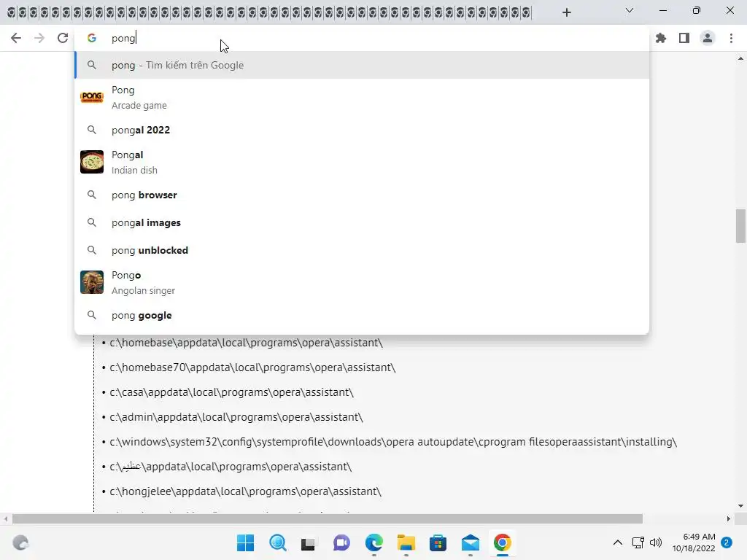Choose the Pong Arcade game suggestion
The height and width of the screenshot is (560, 747).
coord(362,98)
